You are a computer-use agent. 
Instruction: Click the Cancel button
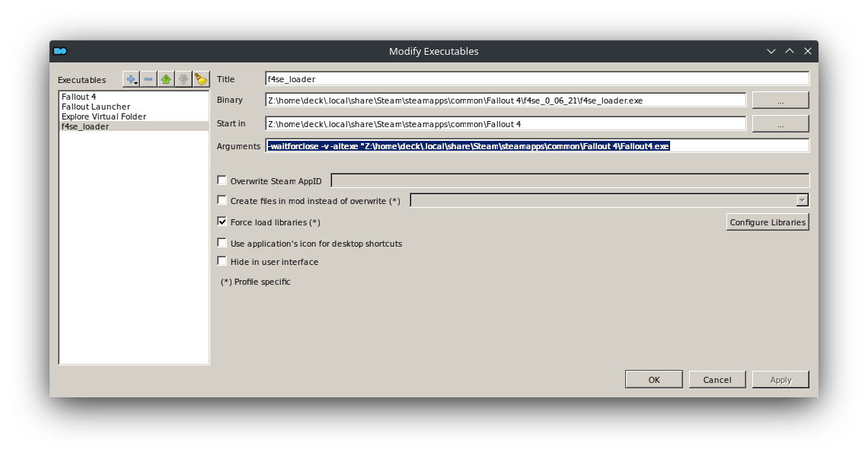(717, 380)
